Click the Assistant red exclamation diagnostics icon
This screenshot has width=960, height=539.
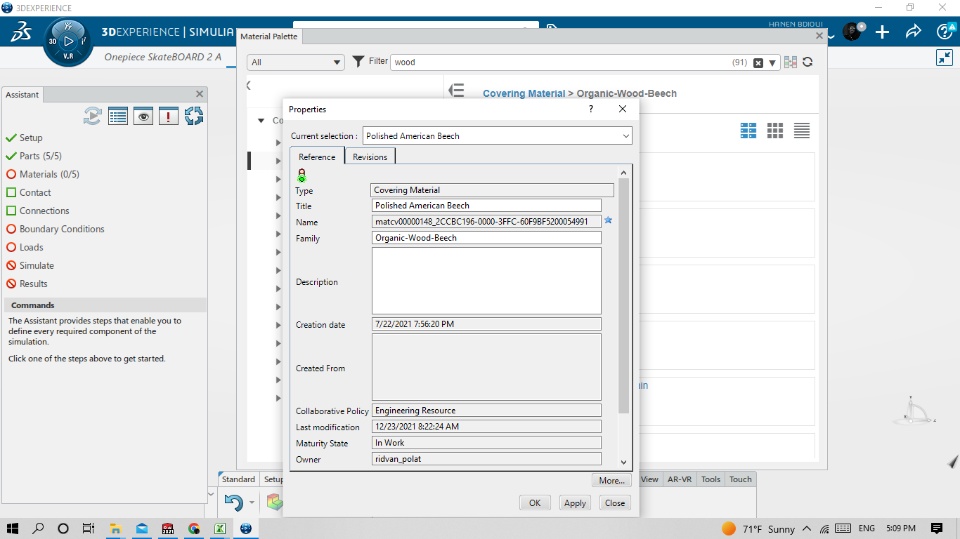168,116
